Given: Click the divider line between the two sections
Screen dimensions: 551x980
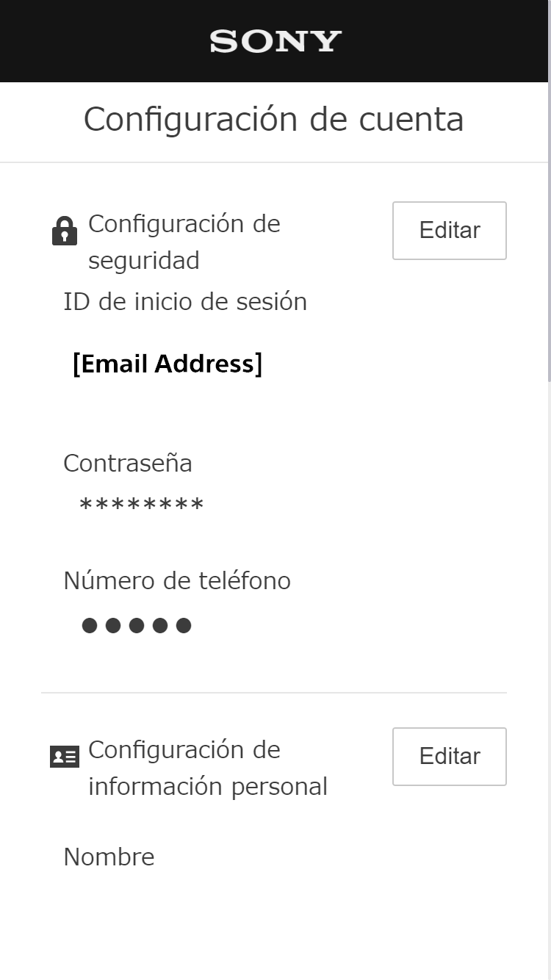Looking at the screenshot, I should 273,692.
